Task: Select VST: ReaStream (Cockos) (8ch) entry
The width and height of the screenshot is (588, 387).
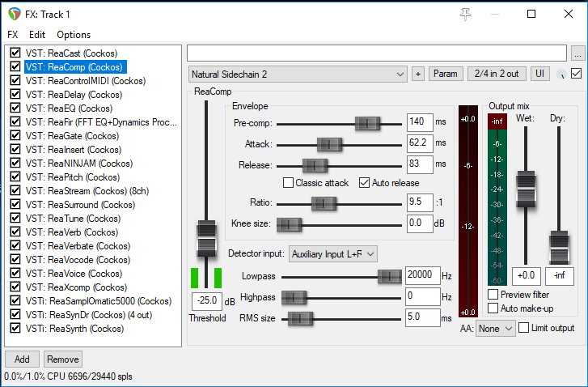Action: point(87,191)
